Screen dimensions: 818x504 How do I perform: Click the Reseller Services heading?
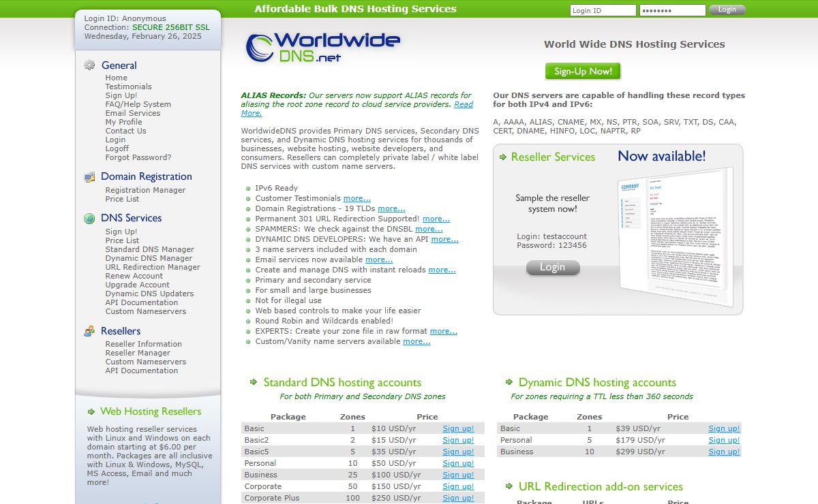(x=553, y=157)
